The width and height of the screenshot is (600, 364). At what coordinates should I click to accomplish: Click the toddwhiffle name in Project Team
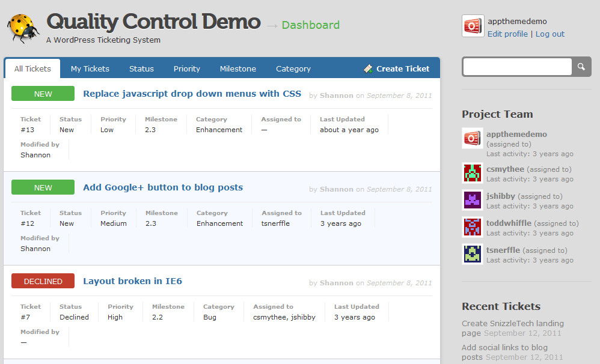509,223
